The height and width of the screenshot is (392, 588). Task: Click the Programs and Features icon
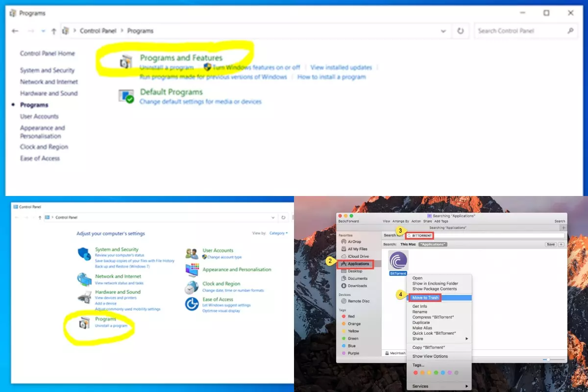click(x=126, y=62)
